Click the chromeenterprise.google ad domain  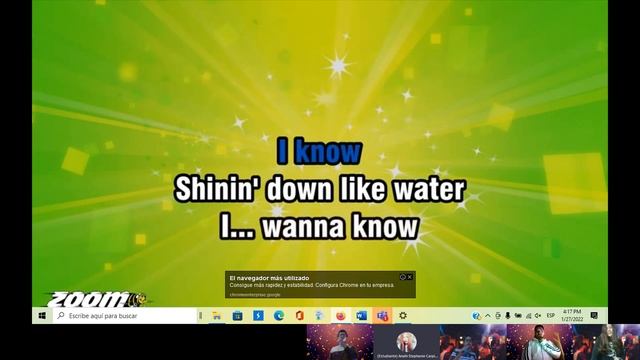(255, 294)
